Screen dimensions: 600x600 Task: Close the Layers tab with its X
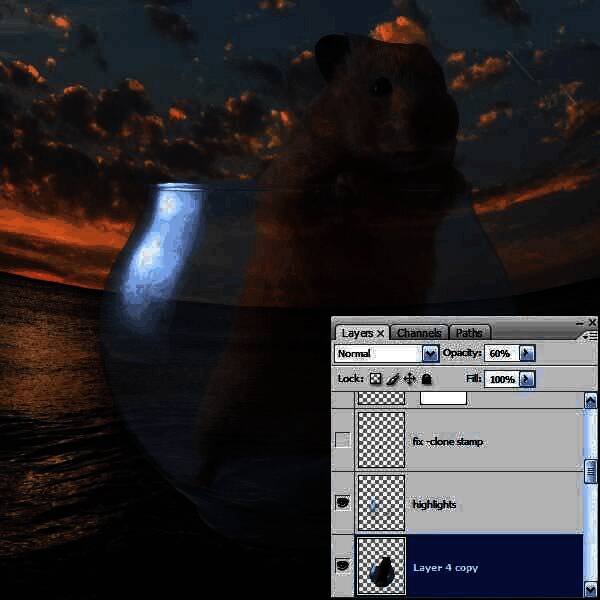coord(380,333)
